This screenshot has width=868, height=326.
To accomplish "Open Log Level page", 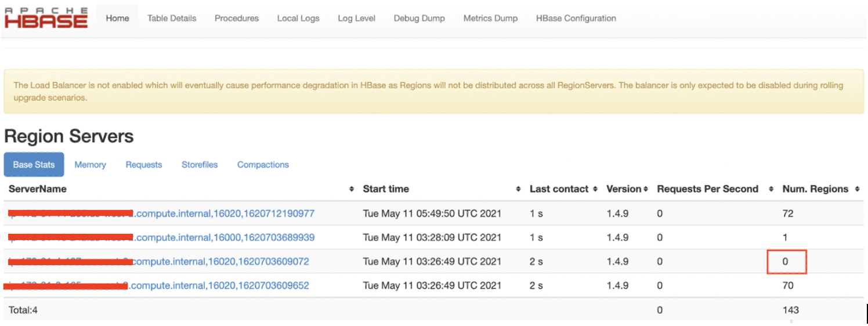I will click(356, 19).
